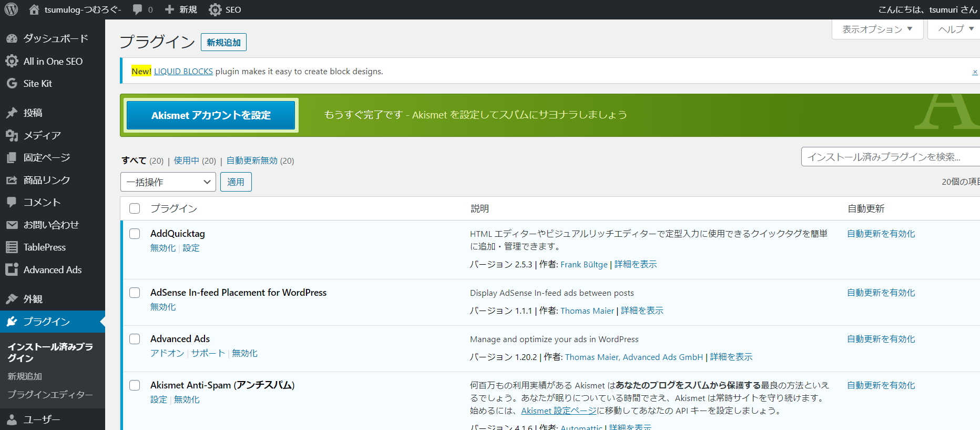Open the 一括操作 bulk action dropdown

coord(168,182)
